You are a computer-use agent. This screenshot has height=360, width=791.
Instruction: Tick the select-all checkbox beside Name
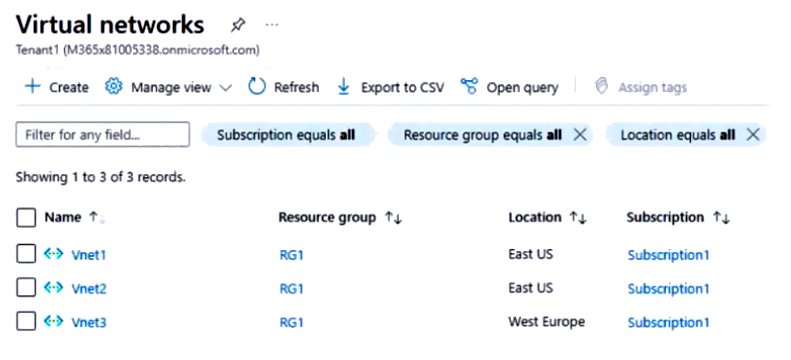[x=26, y=218]
